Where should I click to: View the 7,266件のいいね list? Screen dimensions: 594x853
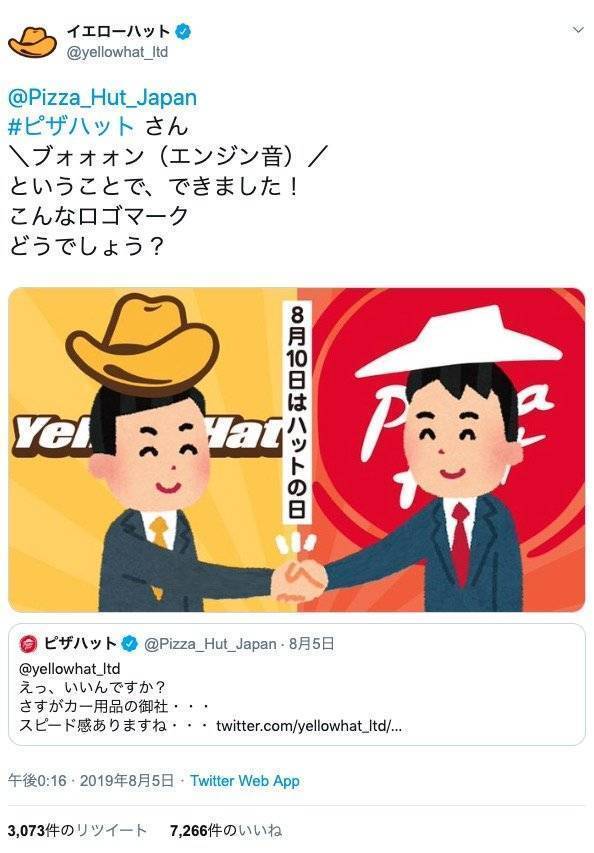pos(226,830)
